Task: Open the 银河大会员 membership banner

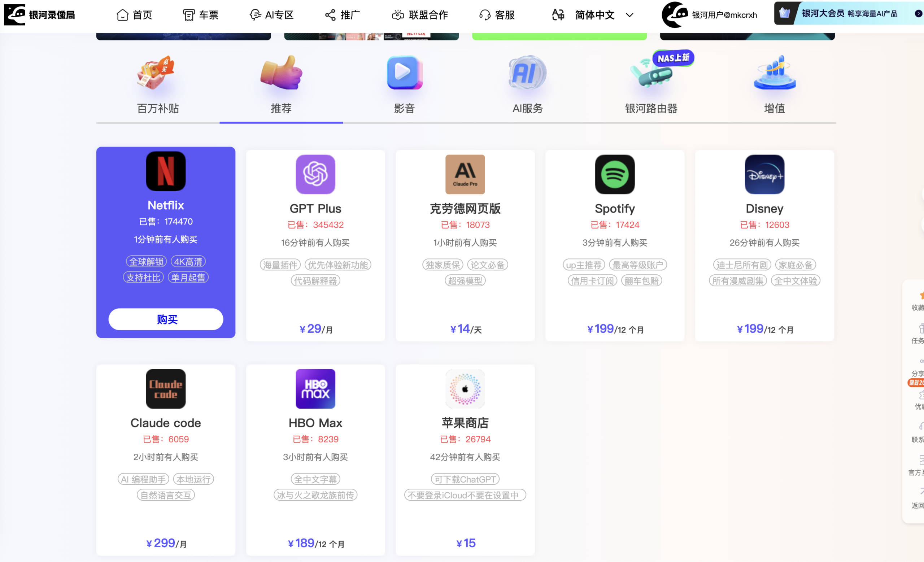Action: (848, 13)
